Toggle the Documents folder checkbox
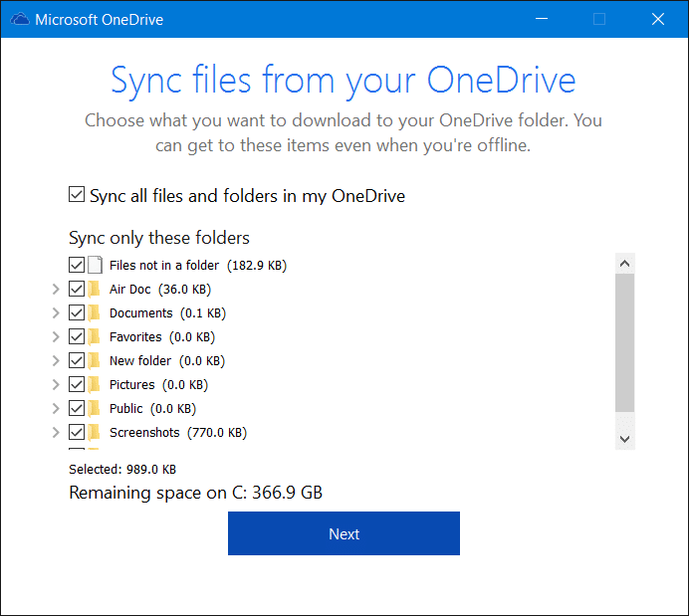Screen dimensions: 689x616 pos(77,312)
